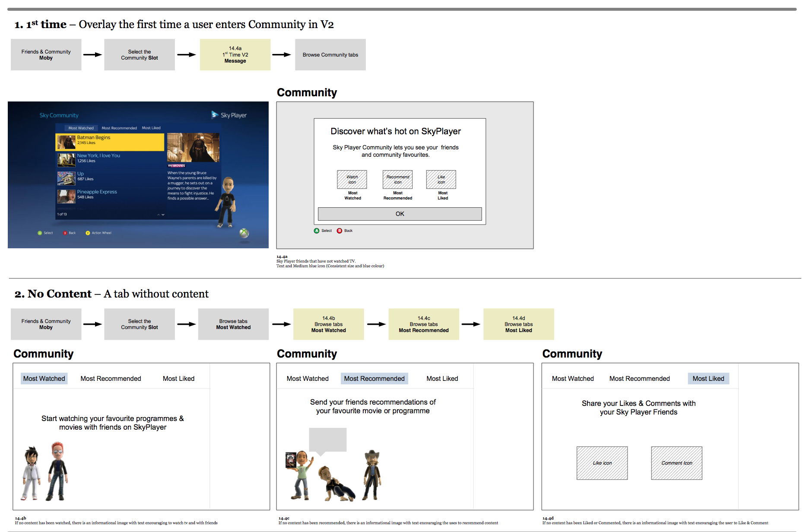
Task: Click the 1 of 13 page counter
Action: coord(62,214)
